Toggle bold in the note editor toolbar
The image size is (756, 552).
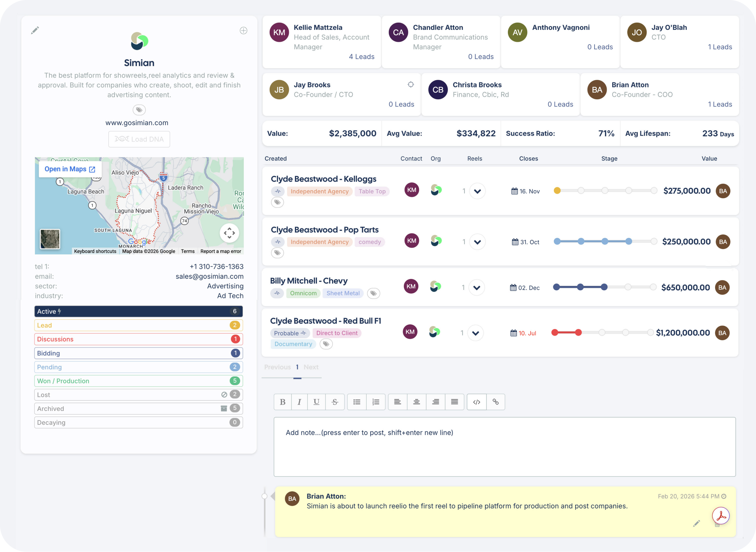282,402
